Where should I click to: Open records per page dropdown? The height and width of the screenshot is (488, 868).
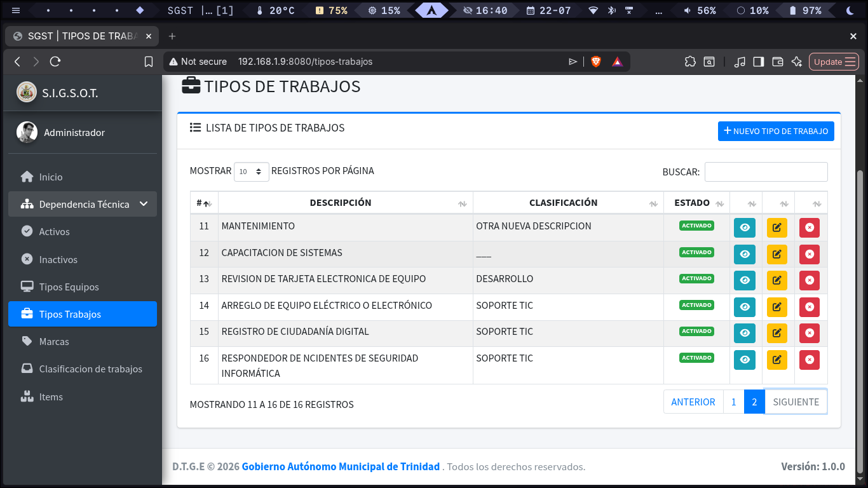(x=252, y=172)
